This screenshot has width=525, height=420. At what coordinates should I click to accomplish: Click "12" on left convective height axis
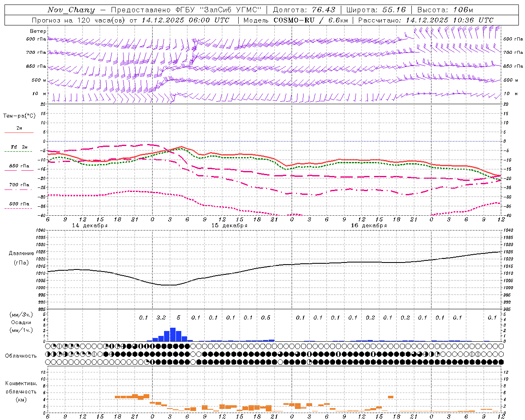(43, 372)
